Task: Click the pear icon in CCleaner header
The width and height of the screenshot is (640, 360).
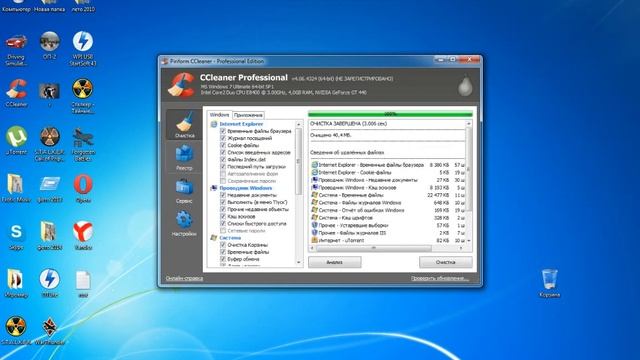Action: (x=465, y=86)
